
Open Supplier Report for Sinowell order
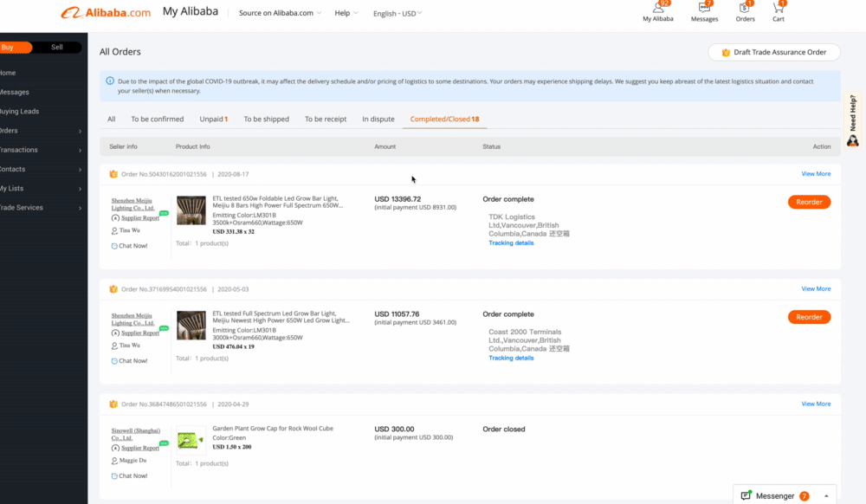pos(139,449)
